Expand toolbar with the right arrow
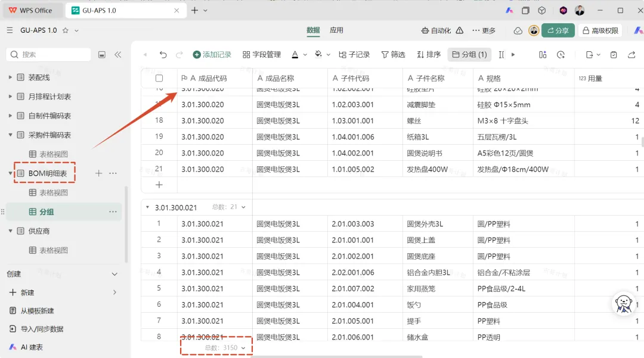Viewport: 644px width, 358px height. (513, 55)
